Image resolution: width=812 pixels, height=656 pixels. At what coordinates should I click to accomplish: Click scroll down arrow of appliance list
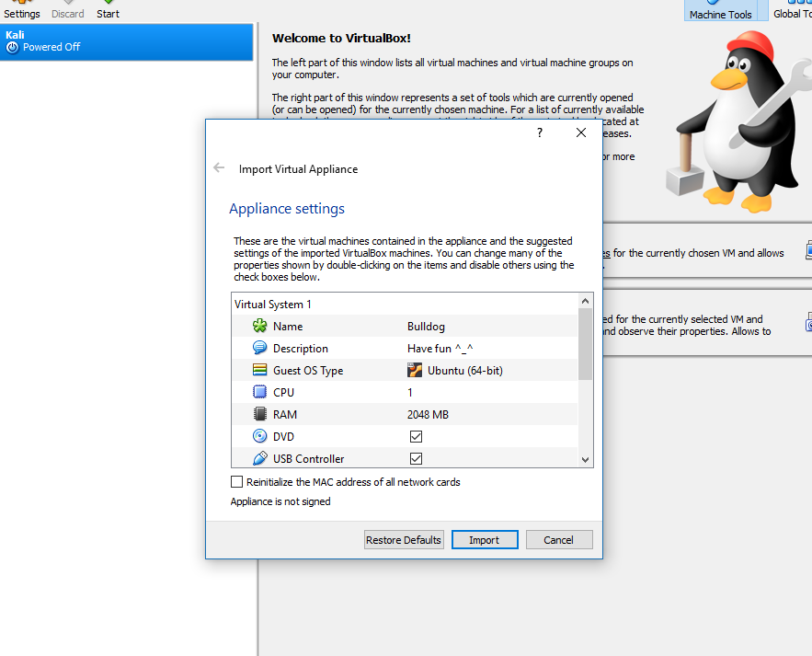coord(585,460)
